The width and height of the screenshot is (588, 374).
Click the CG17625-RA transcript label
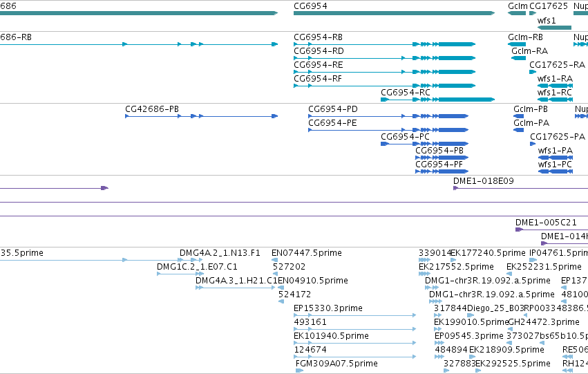coord(557,65)
